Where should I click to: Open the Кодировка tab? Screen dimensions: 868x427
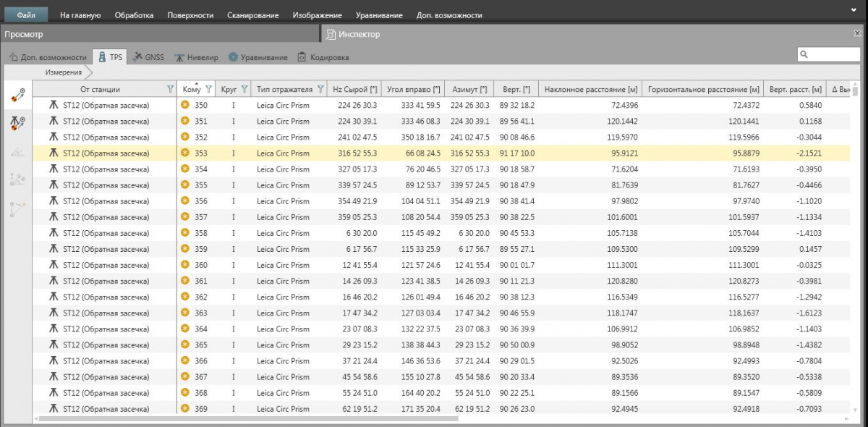(x=323, y=56)
